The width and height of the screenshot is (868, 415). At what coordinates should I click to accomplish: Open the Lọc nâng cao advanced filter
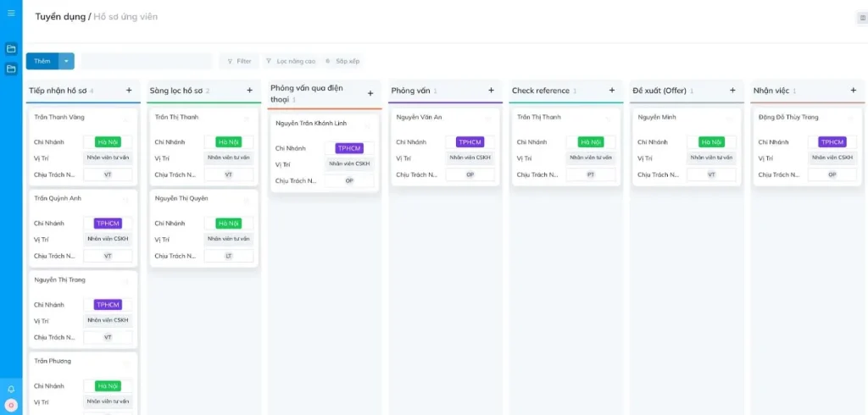(x=291, y=61)
